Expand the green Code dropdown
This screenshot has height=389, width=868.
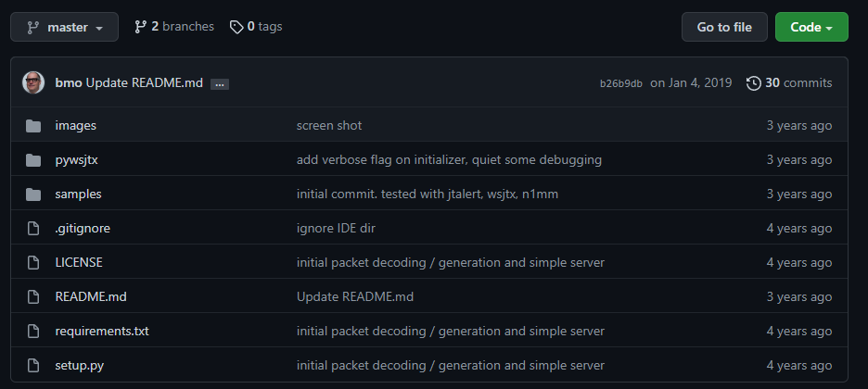click(x=811, y=27)
